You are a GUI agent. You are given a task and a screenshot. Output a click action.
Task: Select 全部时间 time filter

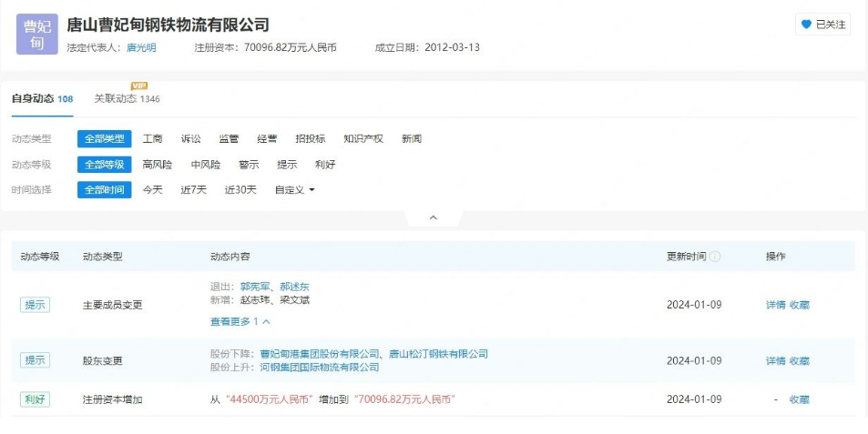pos(105,189)
